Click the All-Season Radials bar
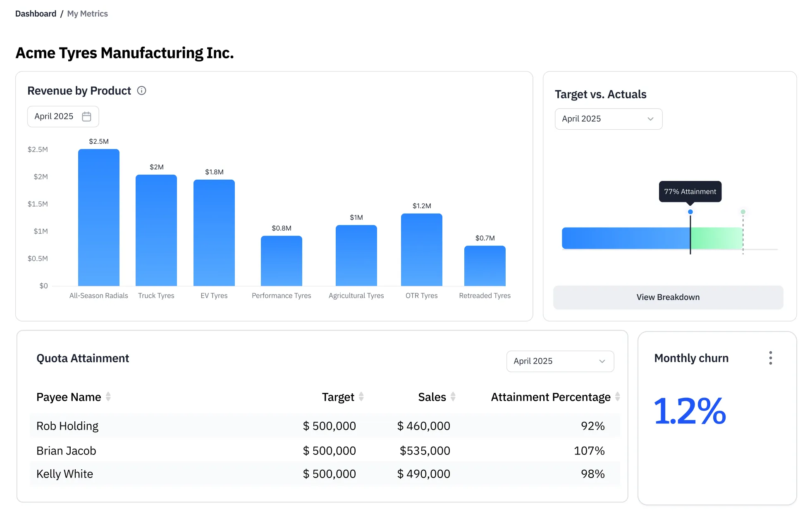812x523 pixels. pyautogui.click(x=99, y=217)
